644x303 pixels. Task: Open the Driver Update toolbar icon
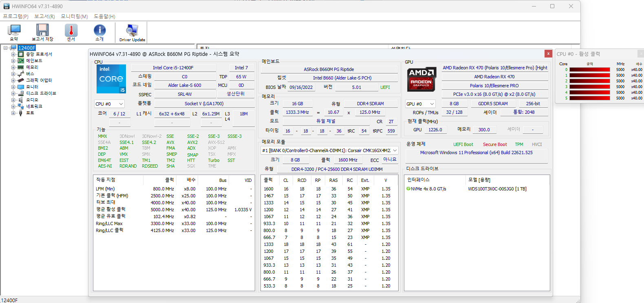click(132, 30)
